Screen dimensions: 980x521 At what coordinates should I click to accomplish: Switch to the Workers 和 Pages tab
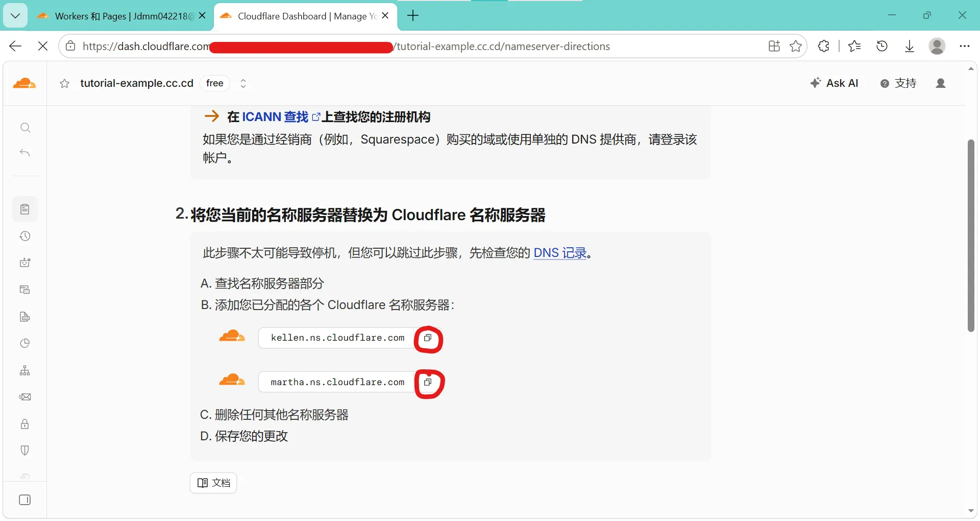[122, 16]
